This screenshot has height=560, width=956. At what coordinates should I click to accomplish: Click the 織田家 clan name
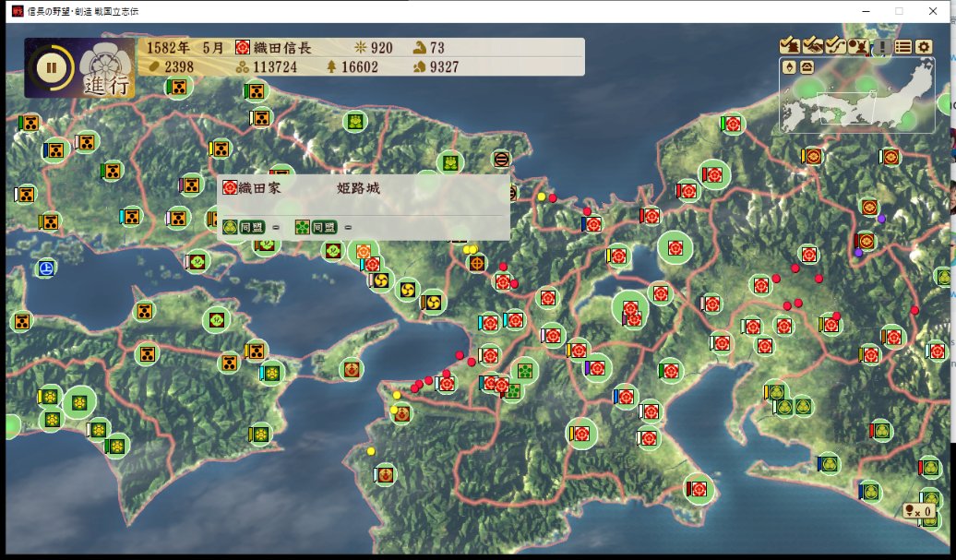coord(259,188)
